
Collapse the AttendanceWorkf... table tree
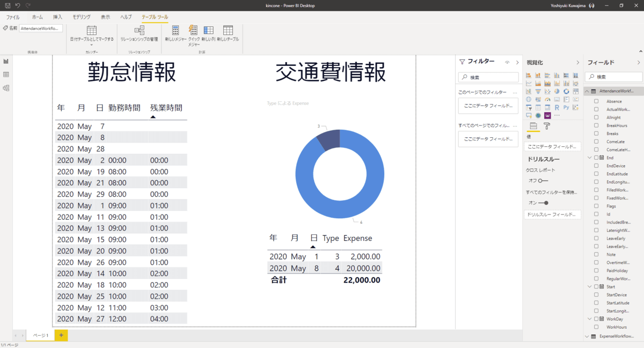[587, 91]
